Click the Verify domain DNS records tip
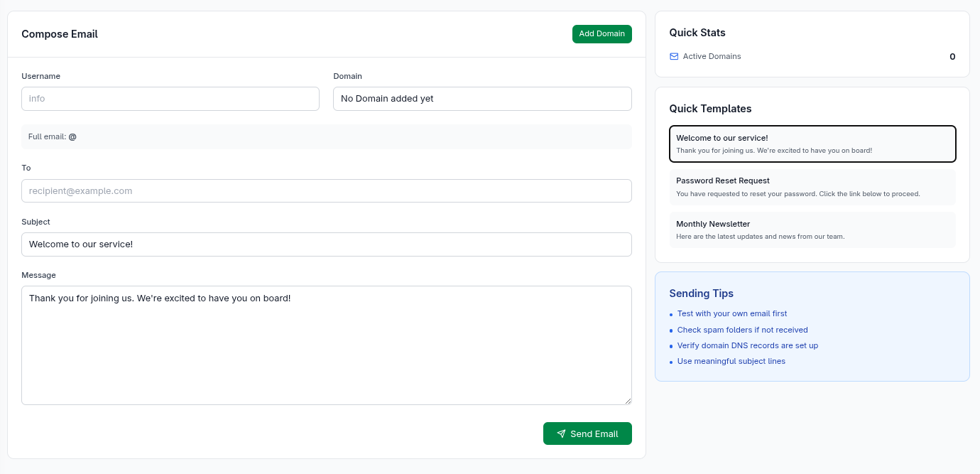Screen dimensions: 980x474 [748, 345]
